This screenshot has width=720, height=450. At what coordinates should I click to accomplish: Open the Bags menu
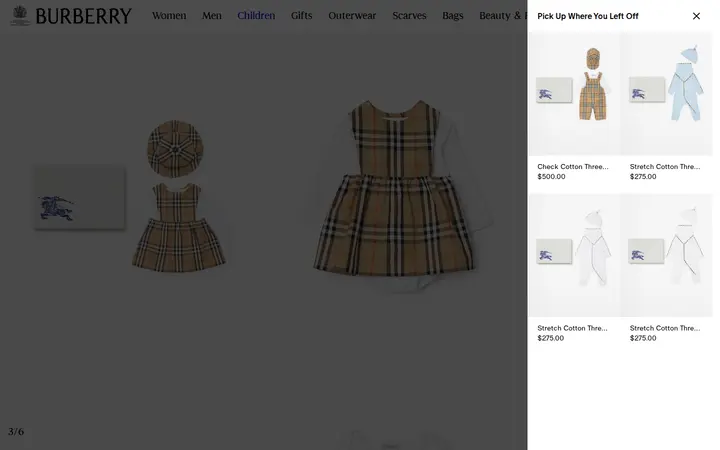pos(453,16)
